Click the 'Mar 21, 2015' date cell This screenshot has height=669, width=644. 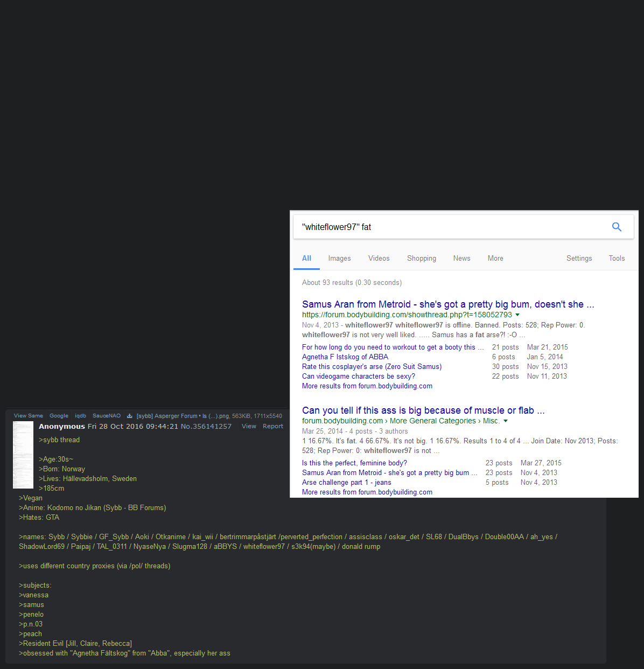click(x=547, y=347)
